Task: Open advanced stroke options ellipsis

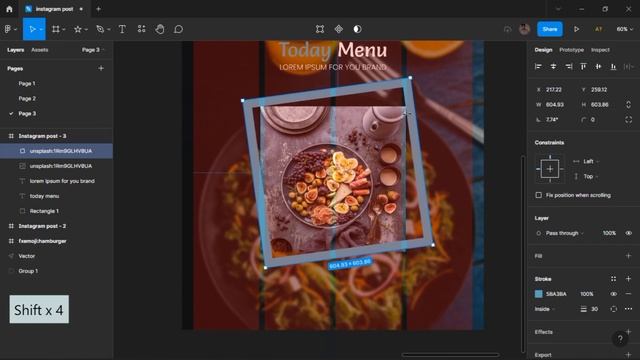Action: pyautogui.click(x=628, y=309)
